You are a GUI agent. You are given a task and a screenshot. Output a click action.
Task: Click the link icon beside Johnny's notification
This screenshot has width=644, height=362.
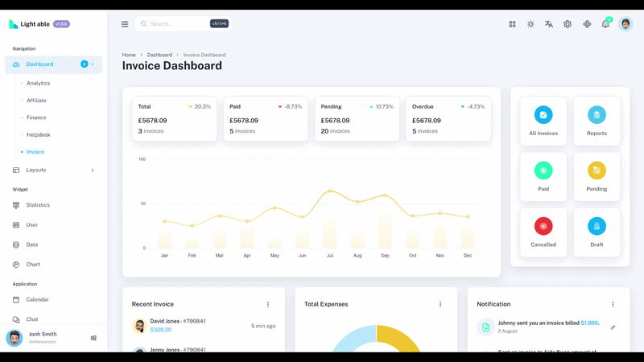(613, 327)
